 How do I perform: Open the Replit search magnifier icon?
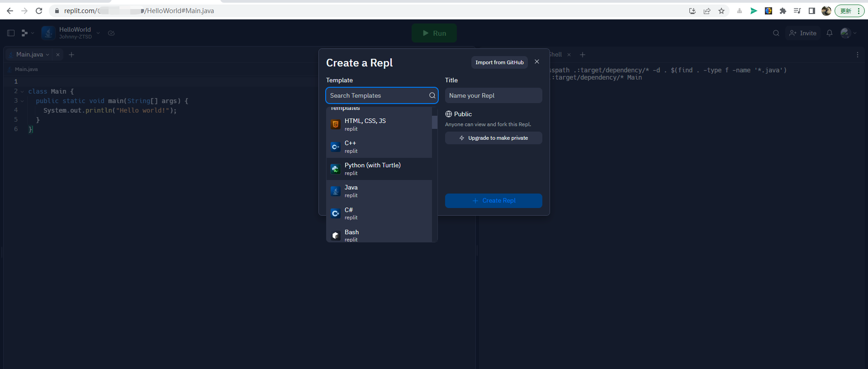pos(776,33)
